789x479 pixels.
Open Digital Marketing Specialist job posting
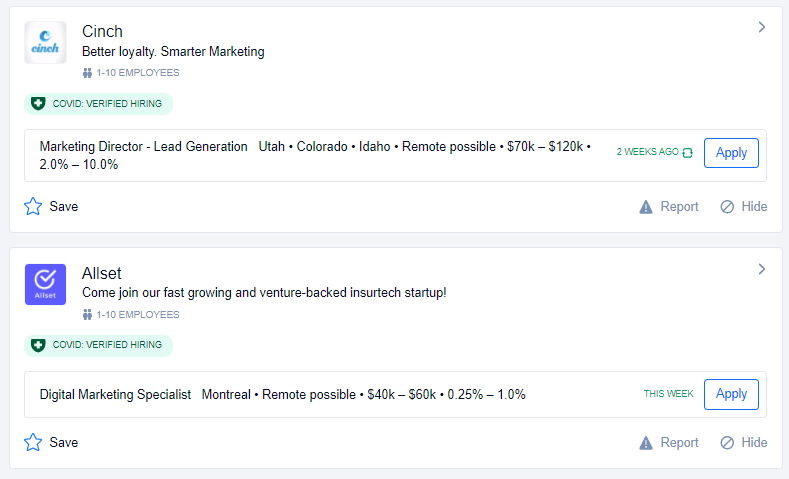tap(115, 395)
